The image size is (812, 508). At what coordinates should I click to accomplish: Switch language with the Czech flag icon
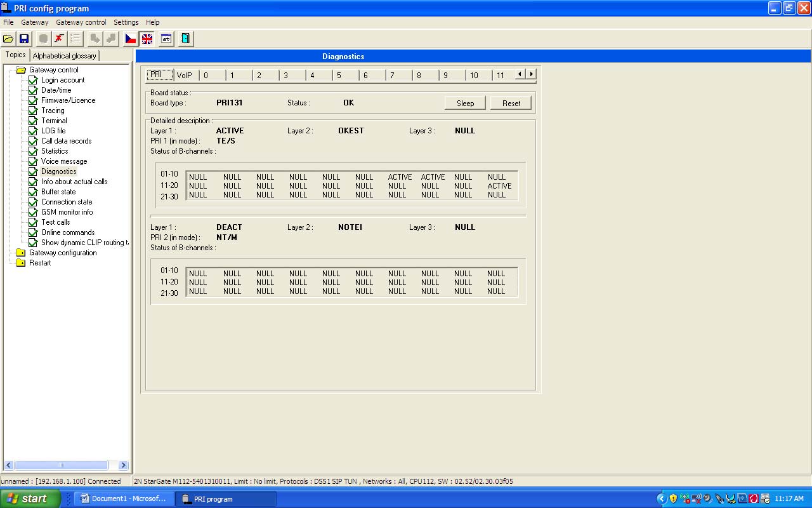coord(131,39)
